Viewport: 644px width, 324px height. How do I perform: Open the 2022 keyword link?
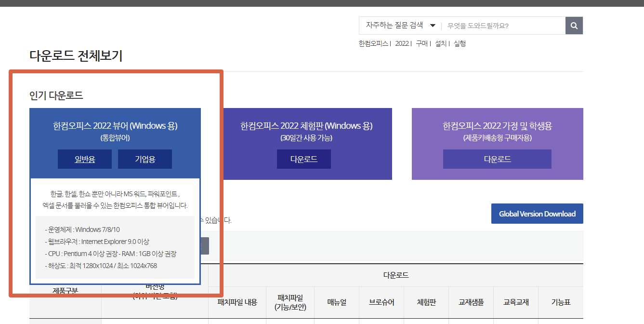point(402,43)
